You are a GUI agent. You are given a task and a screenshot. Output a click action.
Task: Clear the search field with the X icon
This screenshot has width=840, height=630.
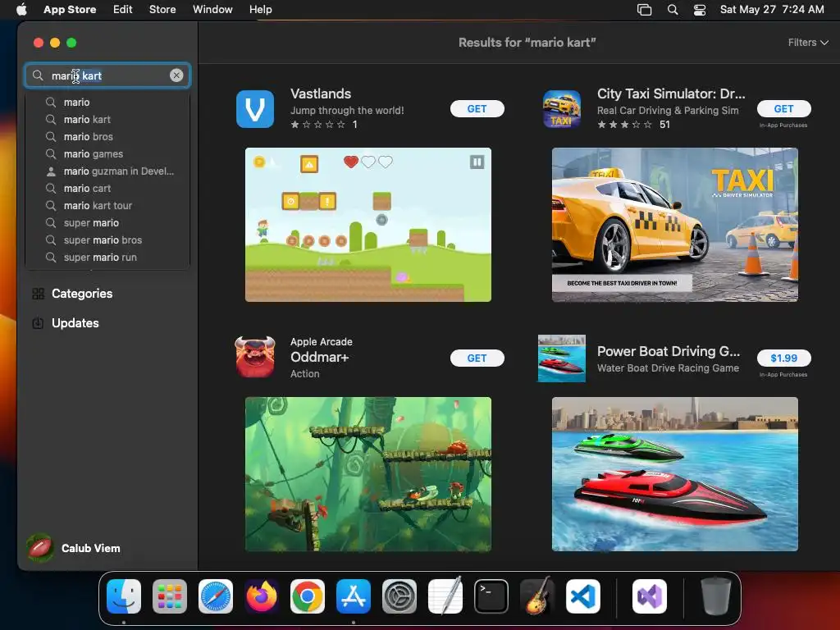tap(176, 75)
